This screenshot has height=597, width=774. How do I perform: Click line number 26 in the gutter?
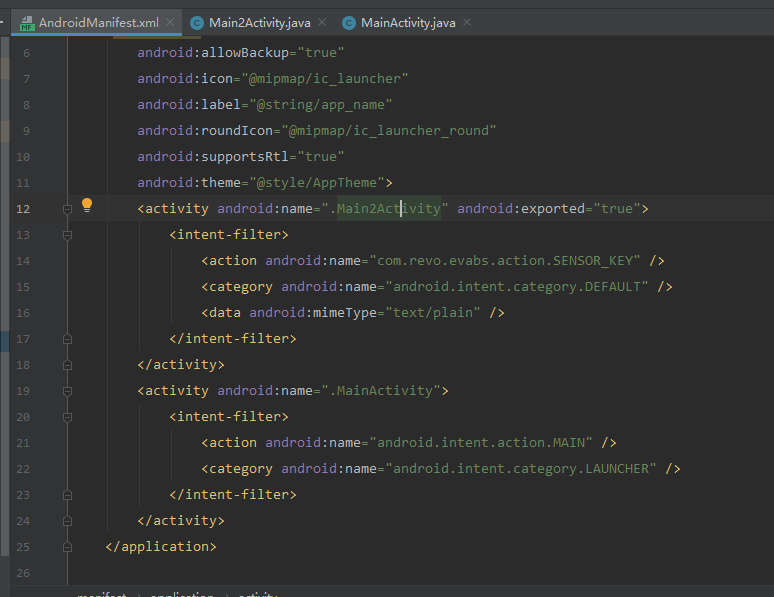(x=23, y=573)
